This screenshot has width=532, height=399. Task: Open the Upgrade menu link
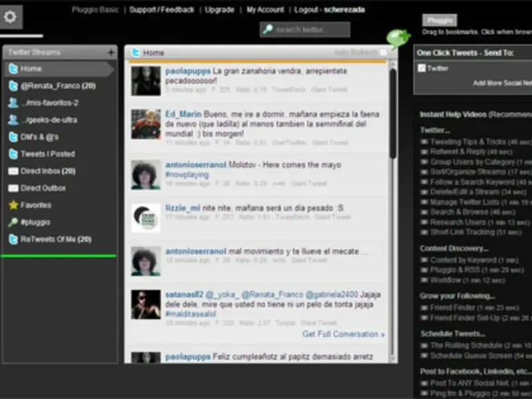click(x=219, y=9)
